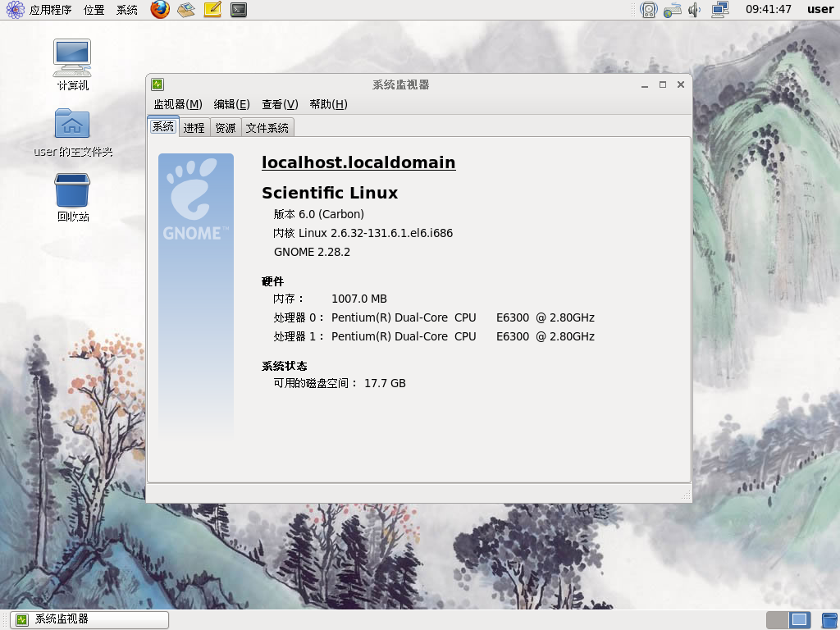Open the 编辑(E) menu
The width and height of the screenshot is (840, 630).
coord(231,104)
